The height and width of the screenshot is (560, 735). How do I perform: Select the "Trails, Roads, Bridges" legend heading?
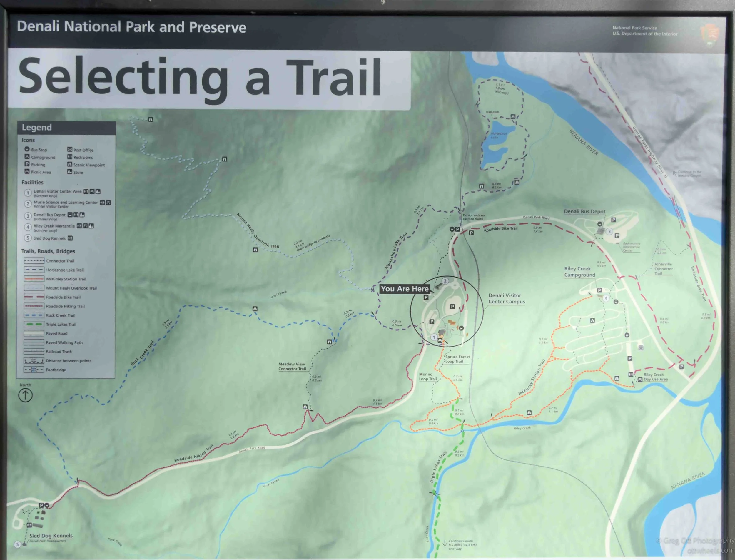coord(48,251)
